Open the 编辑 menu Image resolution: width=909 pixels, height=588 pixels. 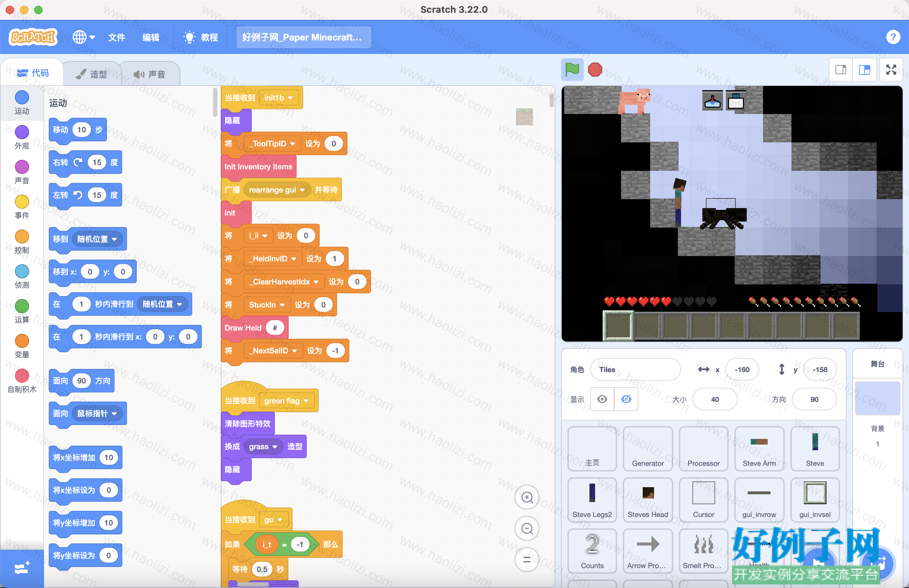tap(151, 37)
